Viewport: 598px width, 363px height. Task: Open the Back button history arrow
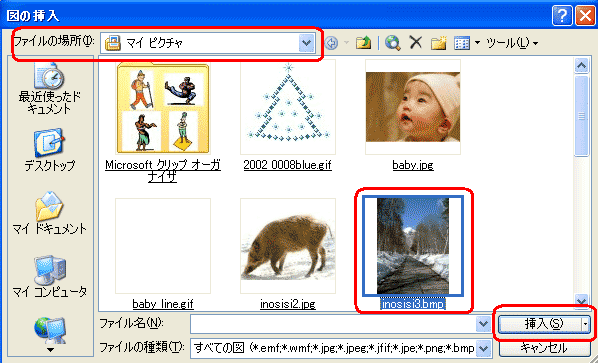click(346, 43)
